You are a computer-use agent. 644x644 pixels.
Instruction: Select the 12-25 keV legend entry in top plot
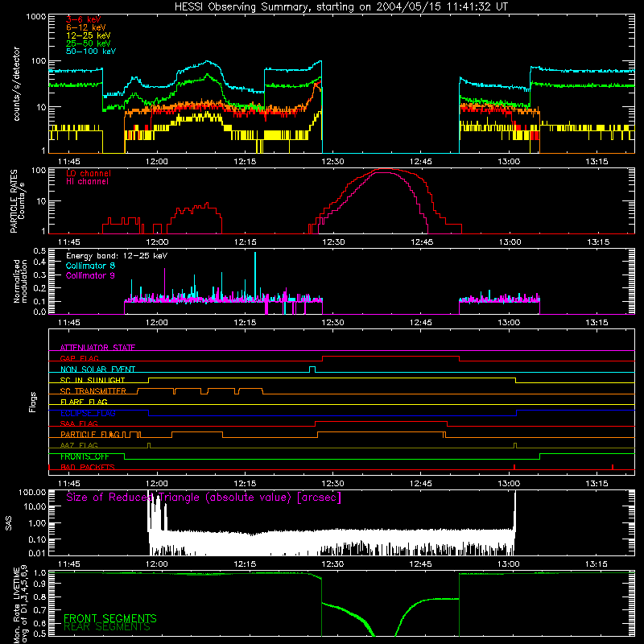89,35
